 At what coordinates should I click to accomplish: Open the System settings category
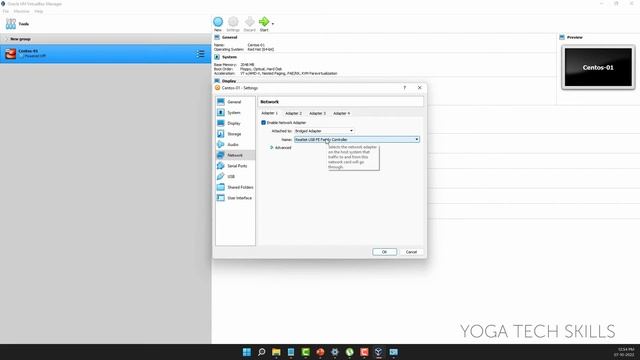tap(235, 112)
